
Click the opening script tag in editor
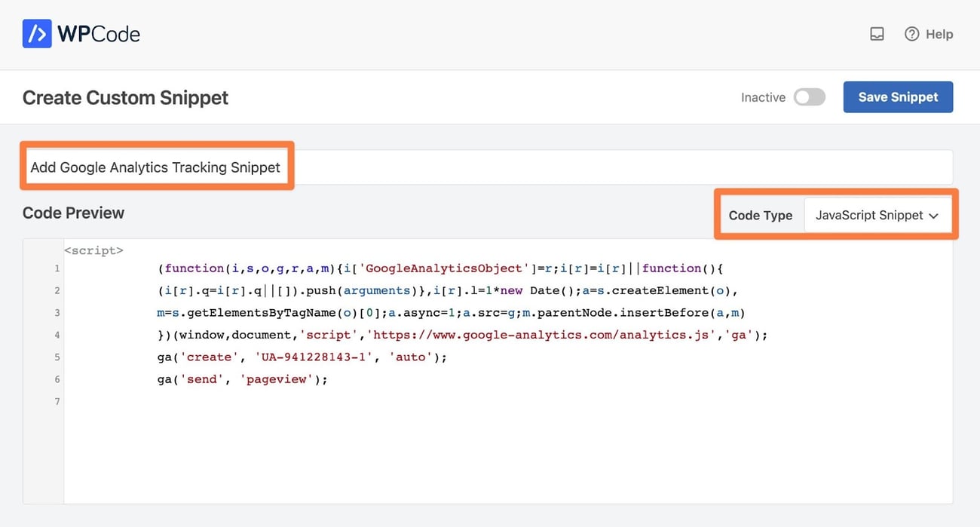tap(93, 250)
